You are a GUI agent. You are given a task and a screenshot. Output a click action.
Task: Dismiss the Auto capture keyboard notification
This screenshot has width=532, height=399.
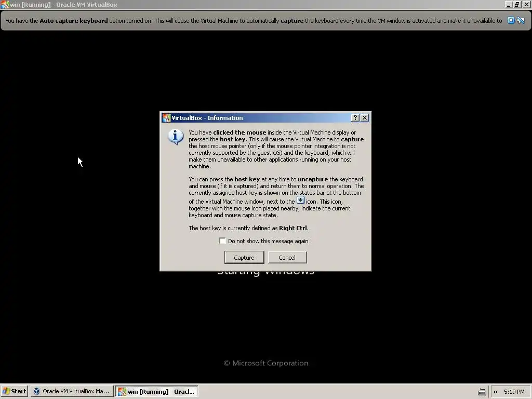511,20
